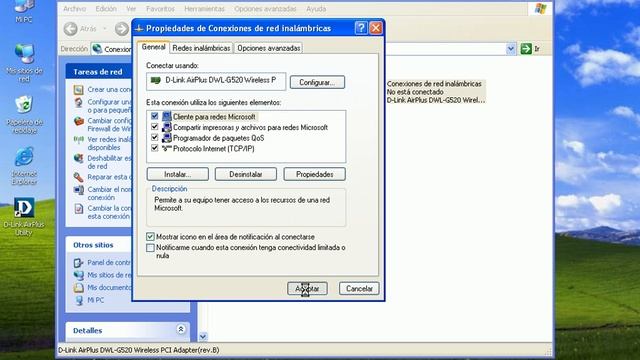Uncheck Protocolo Internet (TCP/IP) checkbox
The width and height of the screenshot is (640, 360).
tap(154, 148)
